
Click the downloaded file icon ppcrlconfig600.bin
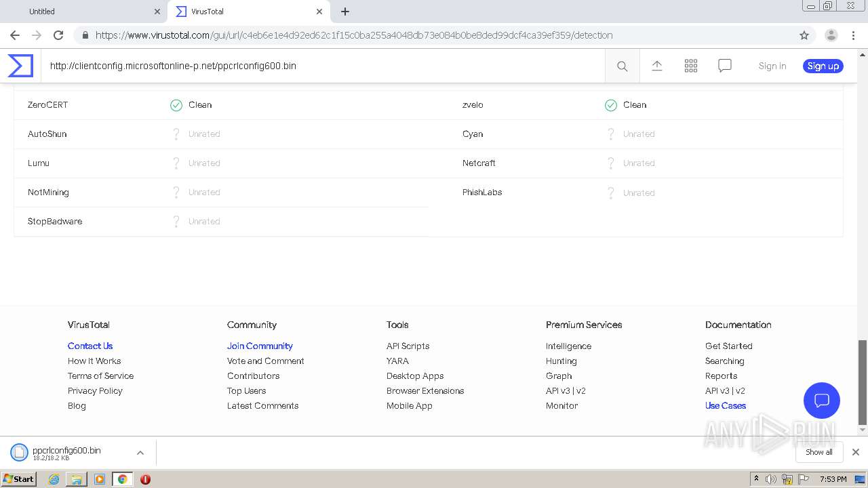[x=19, y=452]
